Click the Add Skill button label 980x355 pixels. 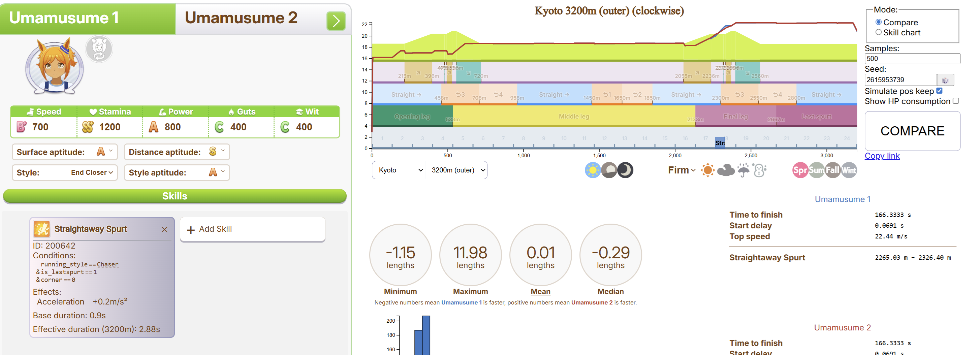215,229
